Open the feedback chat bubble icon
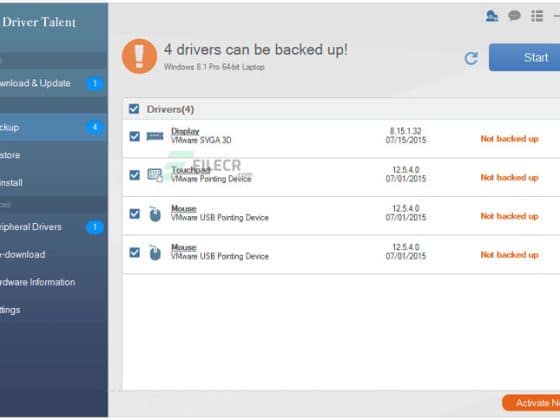 [x=514, y=16]
